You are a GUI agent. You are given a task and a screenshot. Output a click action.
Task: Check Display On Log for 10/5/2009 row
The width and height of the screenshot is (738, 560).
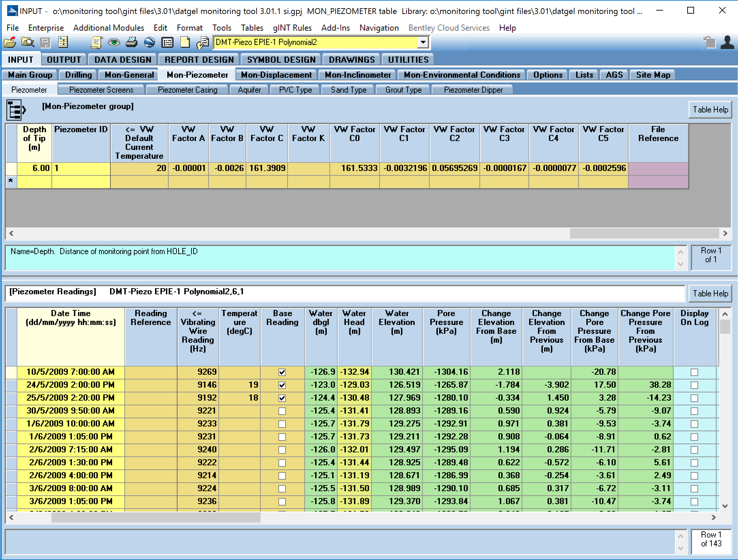pyautogui.click(x=694, y=372)
